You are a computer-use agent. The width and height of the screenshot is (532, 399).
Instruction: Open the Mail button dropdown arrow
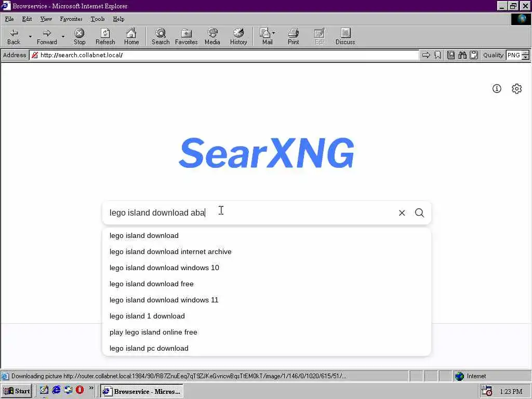[273, 33]
